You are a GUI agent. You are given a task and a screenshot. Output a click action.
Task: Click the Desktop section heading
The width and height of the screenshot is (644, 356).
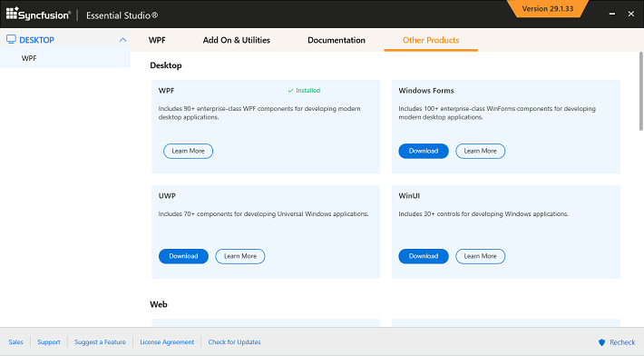point(166,65)
